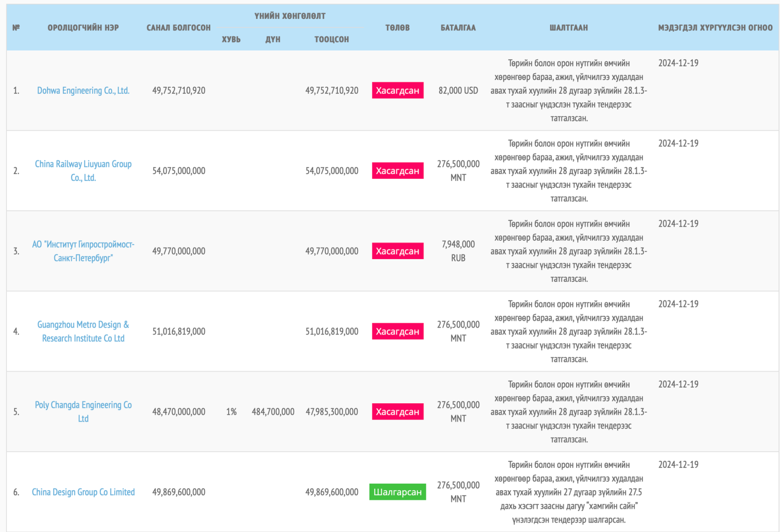This screenshot has width=780, height=532.
Task: Select the 276,500,000 MNT value in Poly Changda row
Action: [458, 412]
